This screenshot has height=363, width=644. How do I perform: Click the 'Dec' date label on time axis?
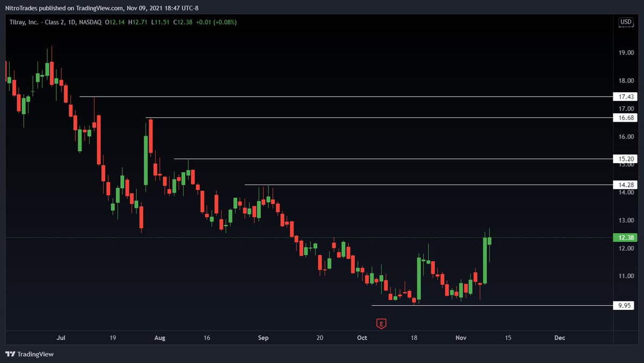[x=560, y=338]
